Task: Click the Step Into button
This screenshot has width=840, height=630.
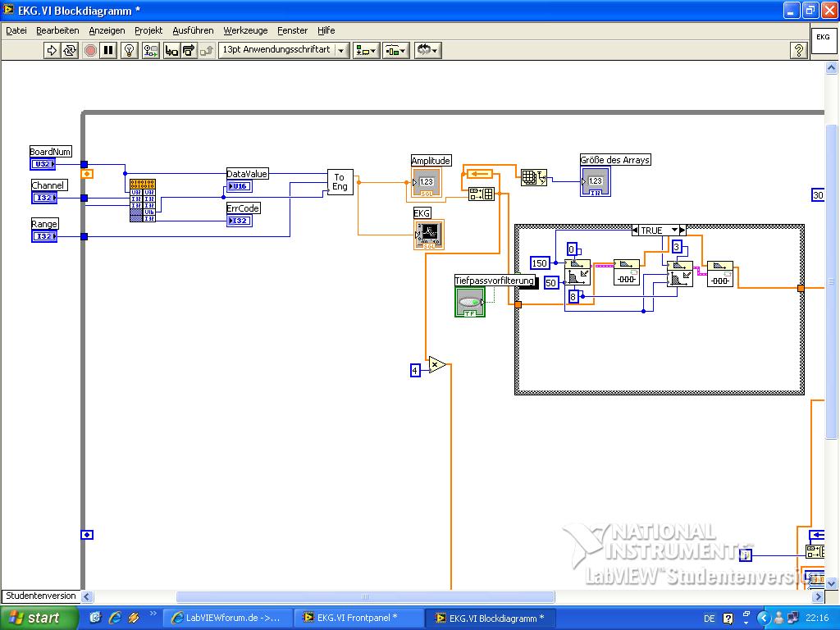Action: pos(171,50)
